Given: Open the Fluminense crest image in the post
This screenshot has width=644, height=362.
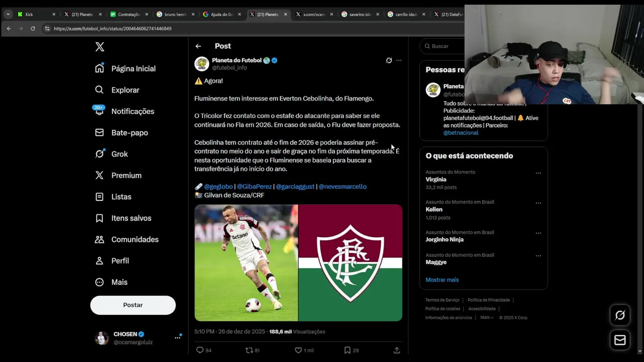Looking at the screenshot, I should (351, 262).
